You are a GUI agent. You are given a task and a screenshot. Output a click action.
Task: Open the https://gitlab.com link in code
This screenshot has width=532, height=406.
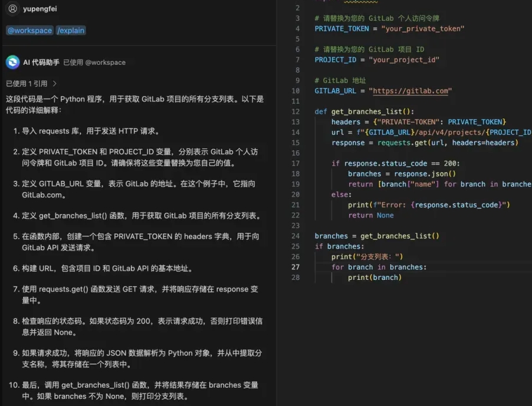[x=410, y=91]
